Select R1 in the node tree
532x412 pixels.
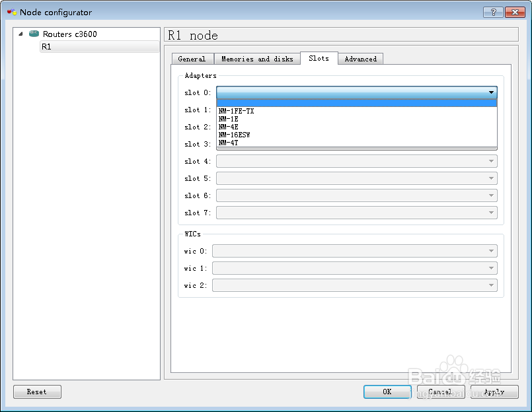tap(99, 46)
